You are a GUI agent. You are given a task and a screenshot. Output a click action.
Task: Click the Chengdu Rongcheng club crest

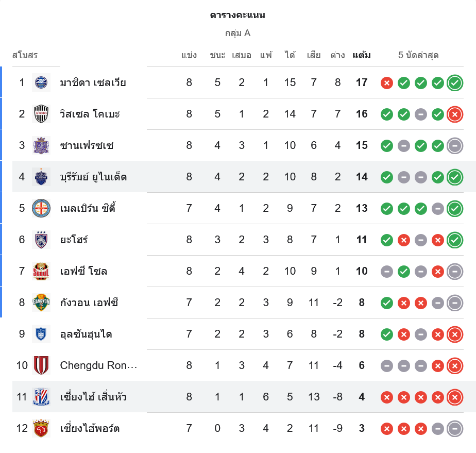[x=41, y=365]
